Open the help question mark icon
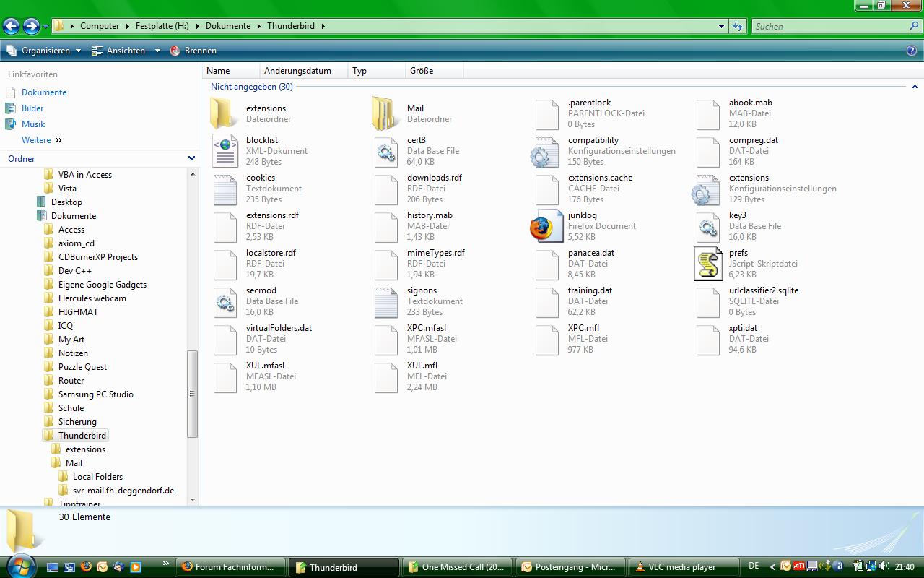 click(x=911, y=51)
